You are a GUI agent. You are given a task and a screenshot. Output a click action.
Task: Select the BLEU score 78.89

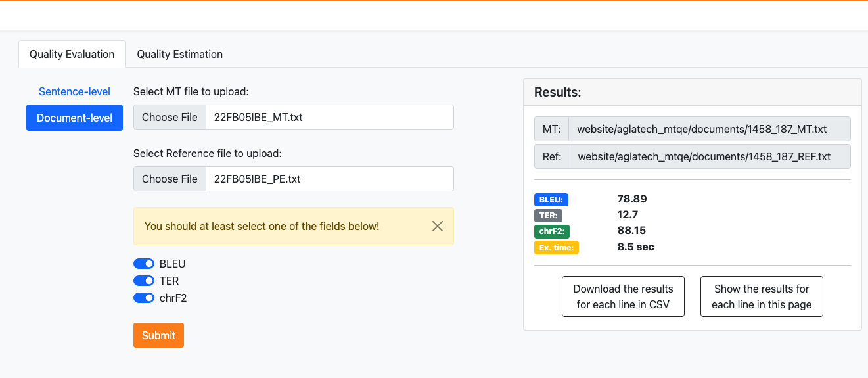point(632,199)
